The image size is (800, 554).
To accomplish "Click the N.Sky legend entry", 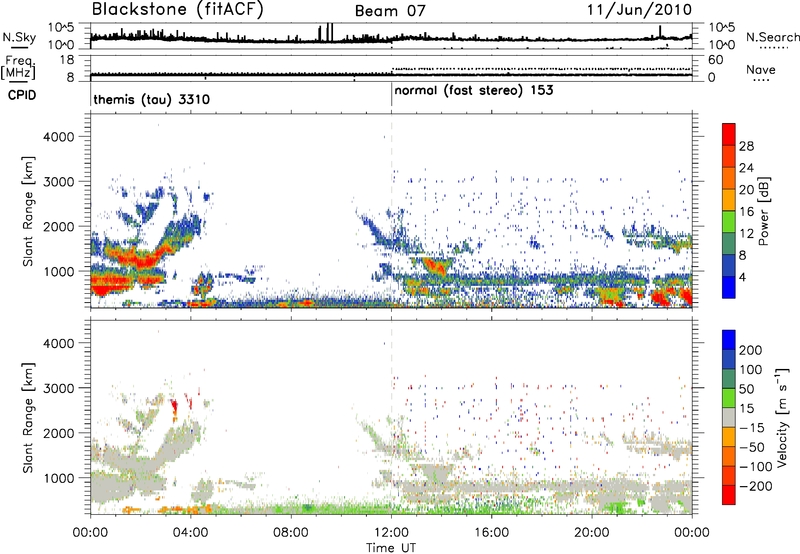I will [16, 37].
